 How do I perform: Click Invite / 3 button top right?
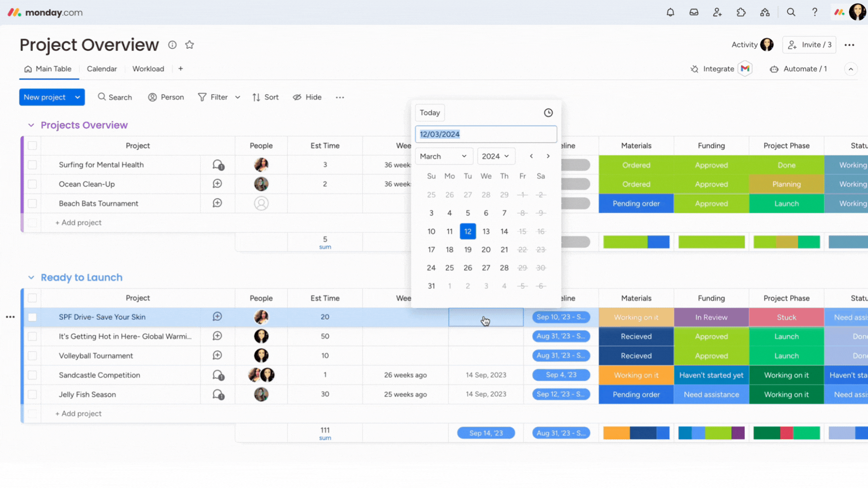809,45
